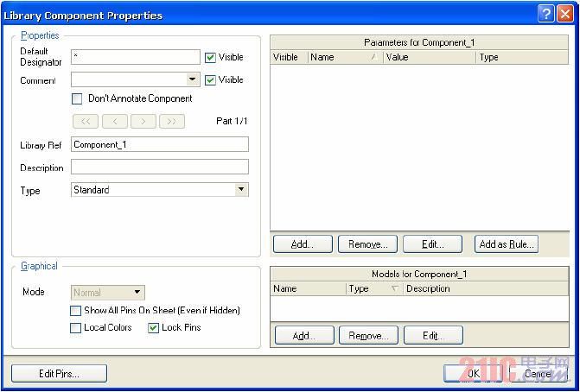The image size is (580, 392).
Task: Open the Edit Pins dialog
Action: click(59, 374)
